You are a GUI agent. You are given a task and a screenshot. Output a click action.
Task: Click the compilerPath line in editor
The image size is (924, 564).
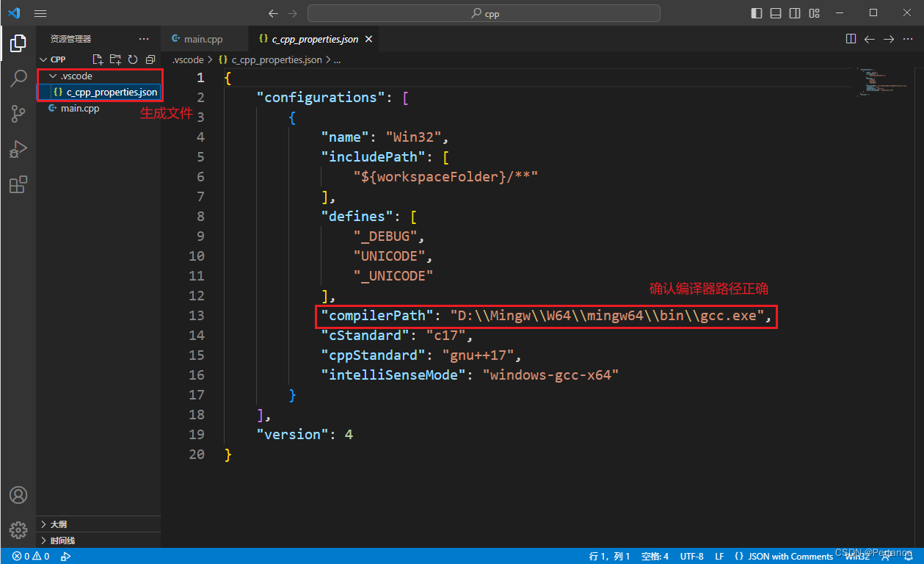(547, 315)
